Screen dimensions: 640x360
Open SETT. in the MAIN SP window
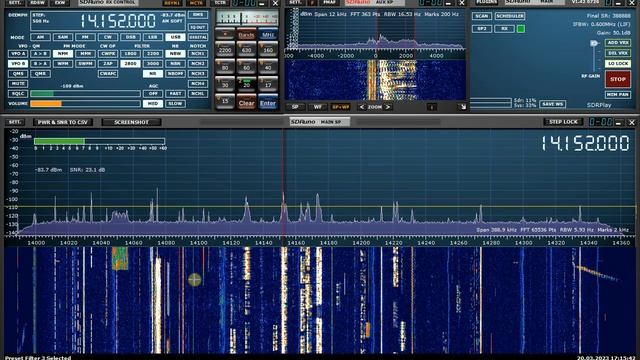pyautogui.click(x=15, y=122)
